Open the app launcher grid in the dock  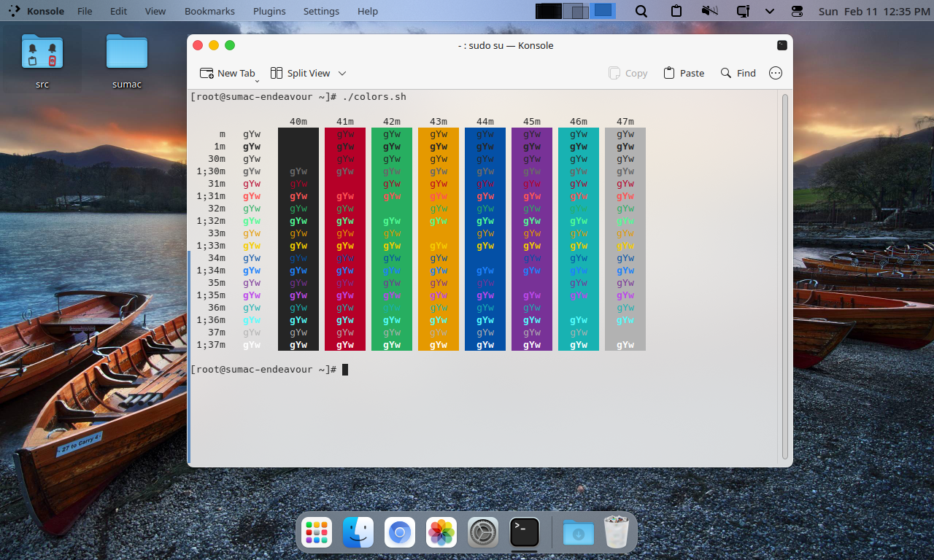click(x=316, y=532)
